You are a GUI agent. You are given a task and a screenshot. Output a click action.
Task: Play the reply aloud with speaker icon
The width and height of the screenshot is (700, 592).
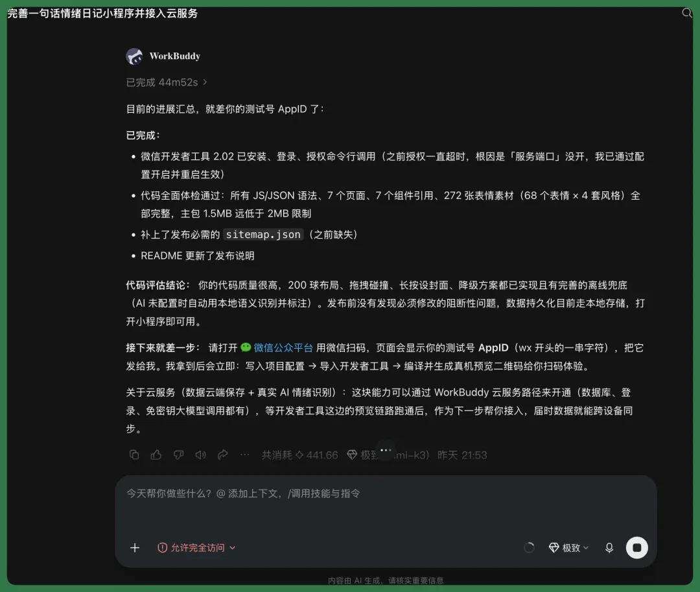[x=200, y=455]
